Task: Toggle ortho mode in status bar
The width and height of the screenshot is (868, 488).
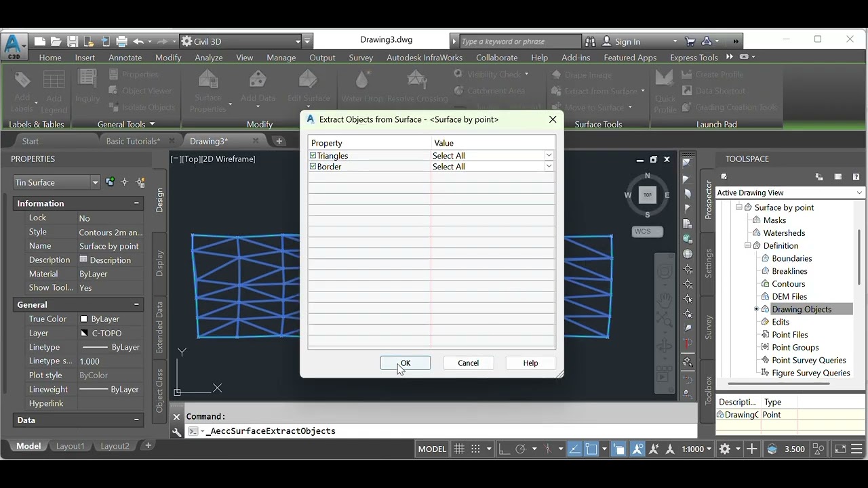Action: coord(504,449)
